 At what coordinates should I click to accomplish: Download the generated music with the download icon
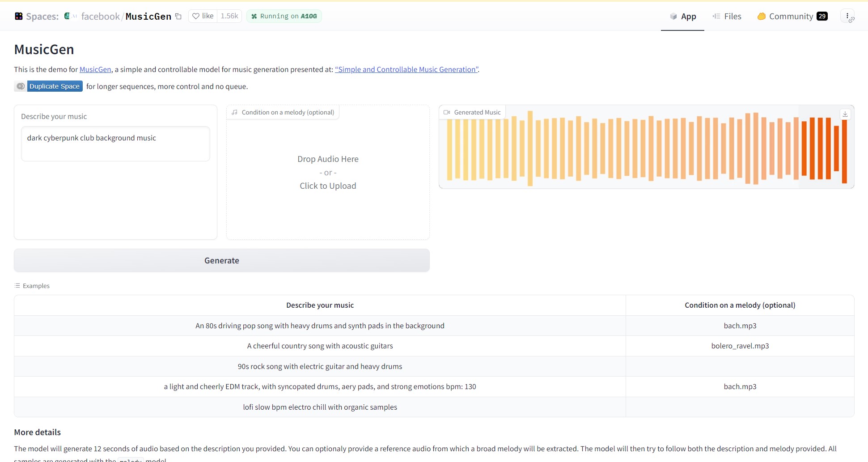point(845,114)
